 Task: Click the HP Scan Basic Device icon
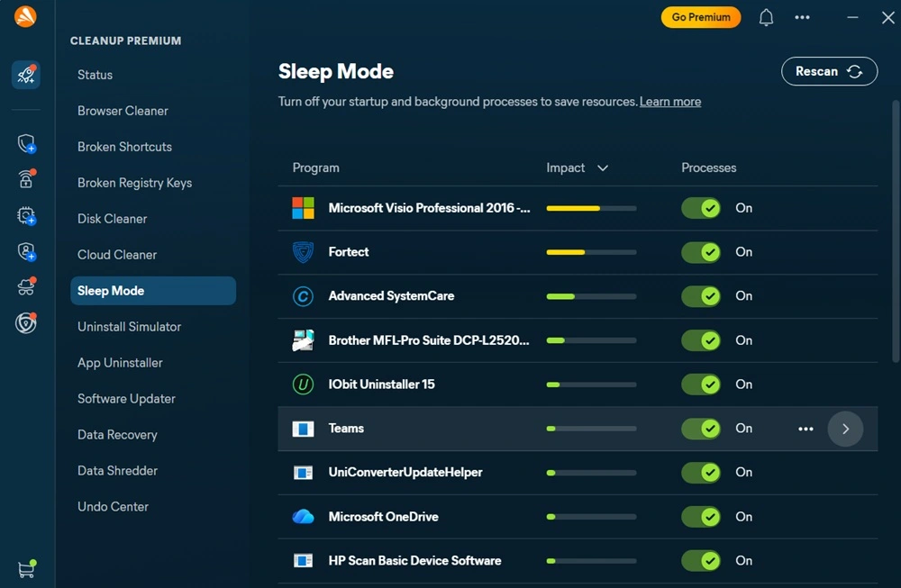pyautogui.click(x=303, y=560)
